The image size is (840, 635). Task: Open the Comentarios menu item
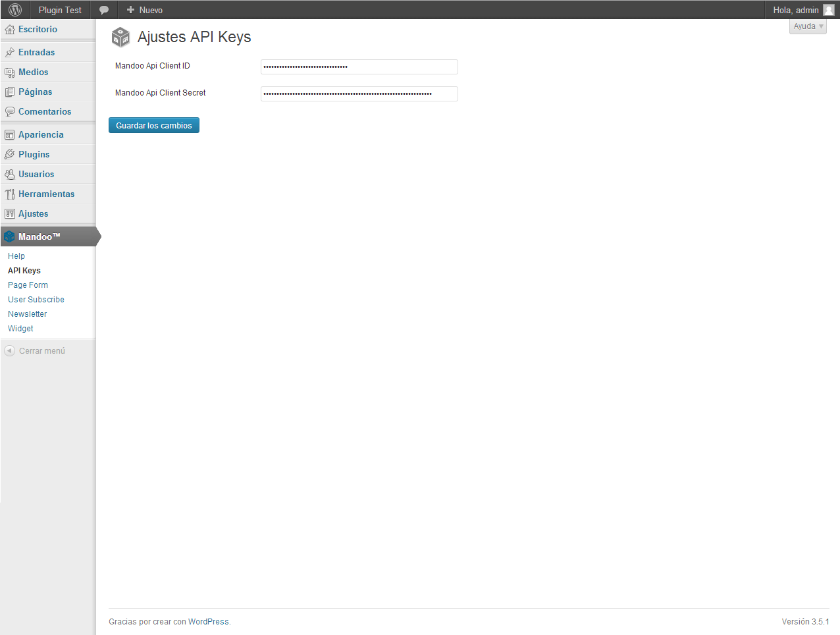point(45,112)
